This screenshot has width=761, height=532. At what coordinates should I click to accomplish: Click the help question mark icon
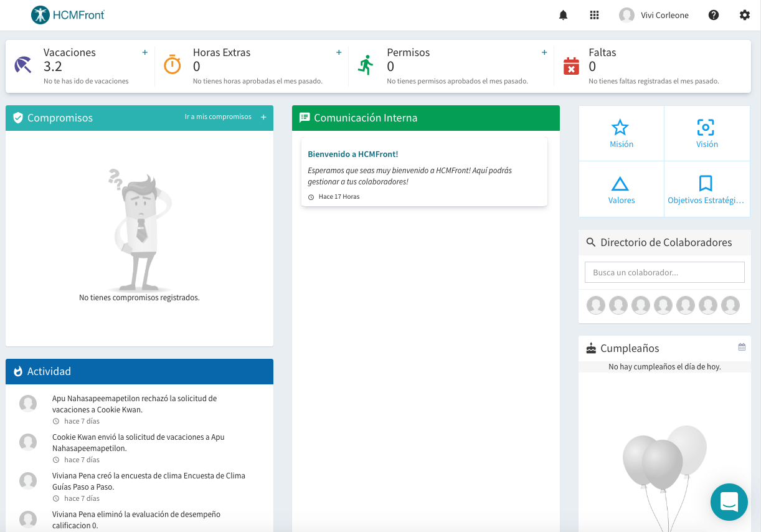tap(714, 14)
